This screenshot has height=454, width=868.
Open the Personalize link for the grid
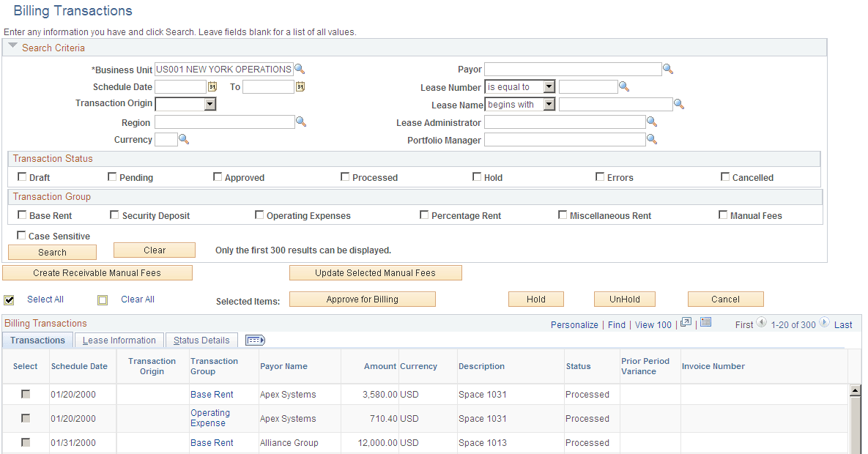576,324
